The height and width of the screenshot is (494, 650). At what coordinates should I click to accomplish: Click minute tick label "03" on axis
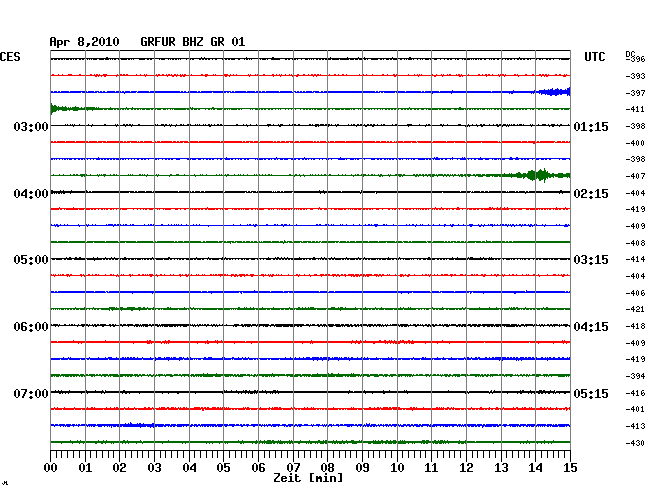154,467
